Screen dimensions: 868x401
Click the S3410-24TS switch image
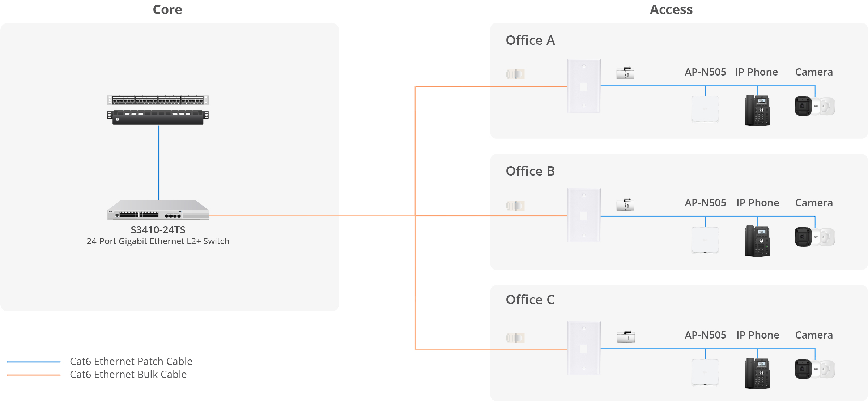[x=158, y=210]
